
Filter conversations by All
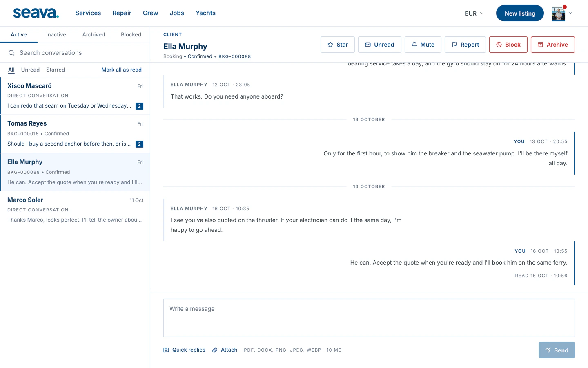click(11, 70)
